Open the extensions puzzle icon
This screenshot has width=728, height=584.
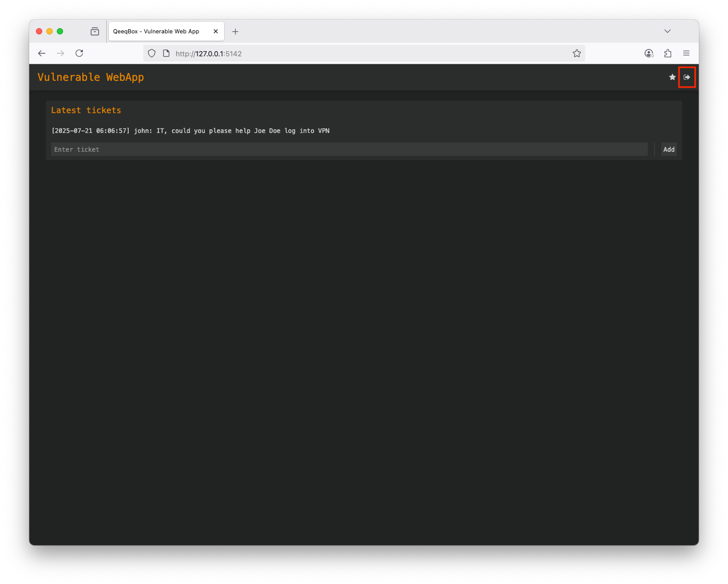pos(668,53)
